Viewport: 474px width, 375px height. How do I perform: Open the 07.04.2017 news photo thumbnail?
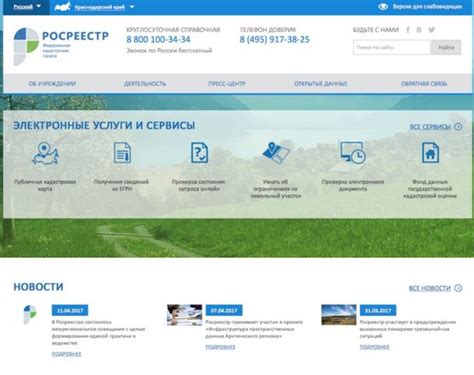coord(185,315)
